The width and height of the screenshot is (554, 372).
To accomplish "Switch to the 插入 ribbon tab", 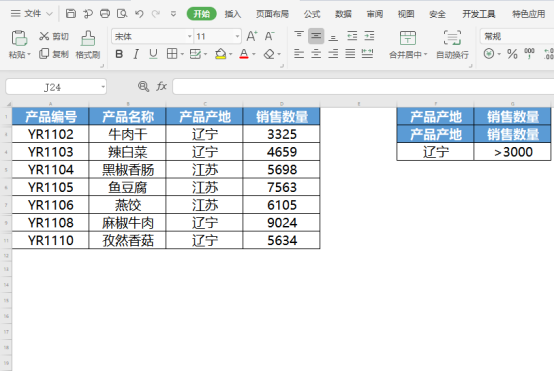I will [232, 14].
